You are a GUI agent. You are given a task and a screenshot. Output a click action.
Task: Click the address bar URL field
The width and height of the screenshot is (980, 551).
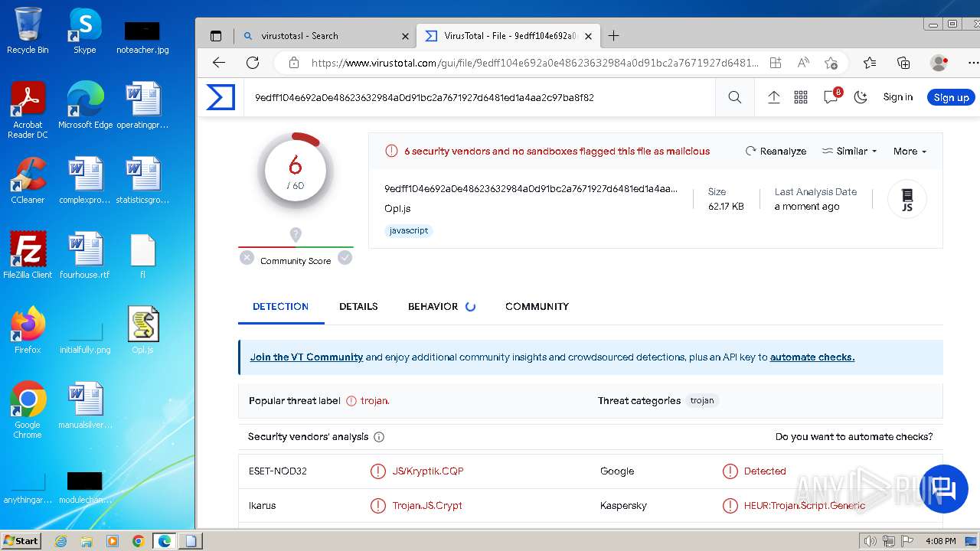tap(534, 63)
